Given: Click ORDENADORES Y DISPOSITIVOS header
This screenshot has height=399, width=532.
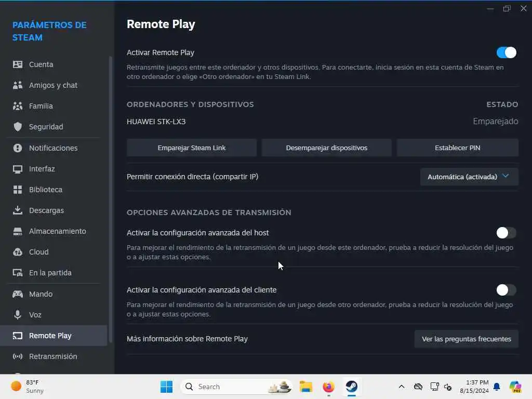Looking at the screenshot, I should (x=190, y=104).
